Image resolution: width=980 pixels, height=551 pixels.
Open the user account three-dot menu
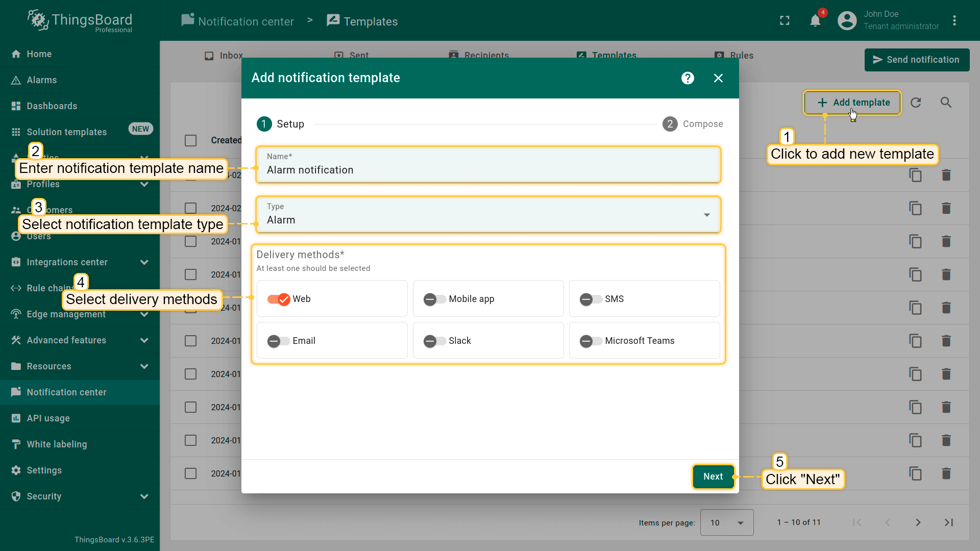click(x=954, y=21)
